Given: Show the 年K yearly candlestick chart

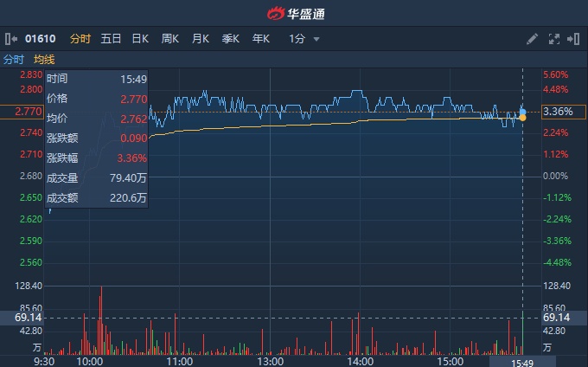Looking at the screenshot, I should 260,39.
